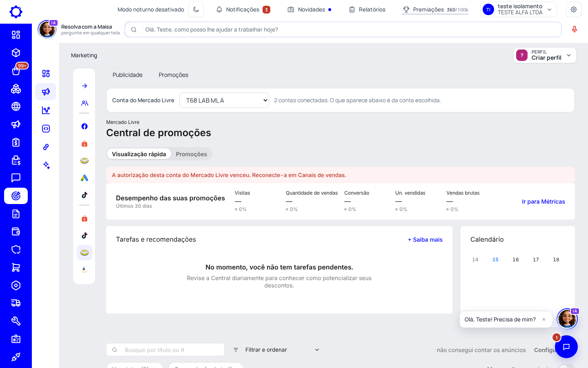Click the plug integrations icon in the sidebar

click(16, 357)
